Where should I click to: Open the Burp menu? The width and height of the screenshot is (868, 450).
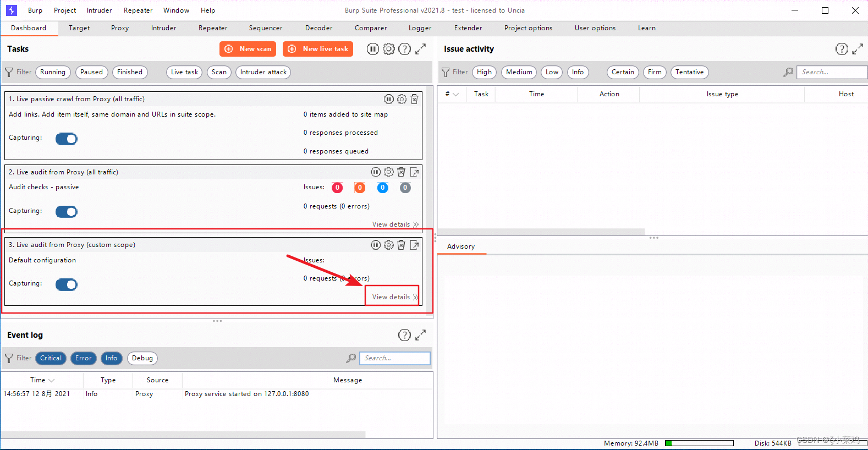tap(35, 10)
